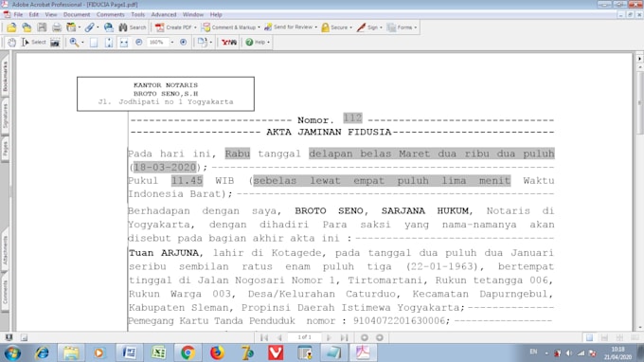This screenshot has height=362, width=644.
Task: Click the Next View round button
Action: pyautogui.click(x=380, y=337)
